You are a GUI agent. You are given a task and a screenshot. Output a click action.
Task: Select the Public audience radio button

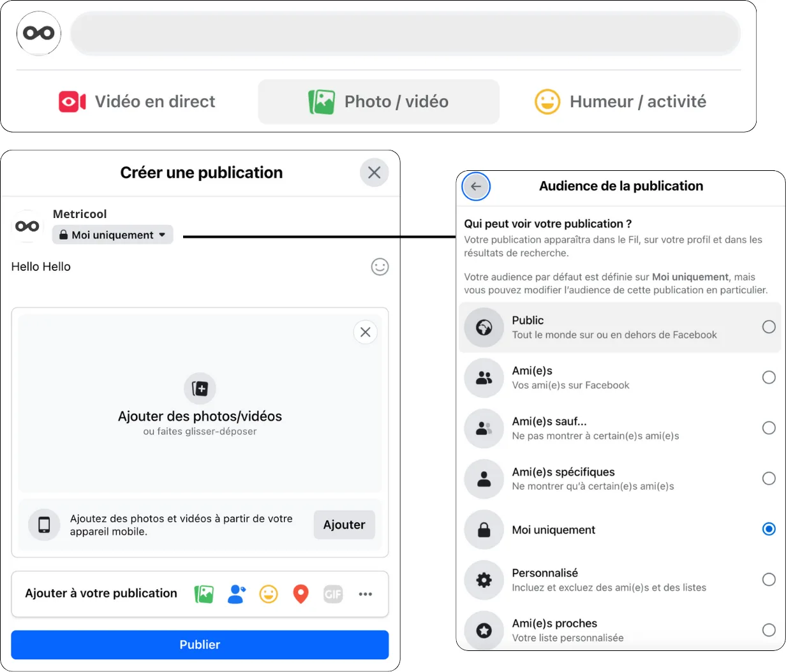coord(769,327)
